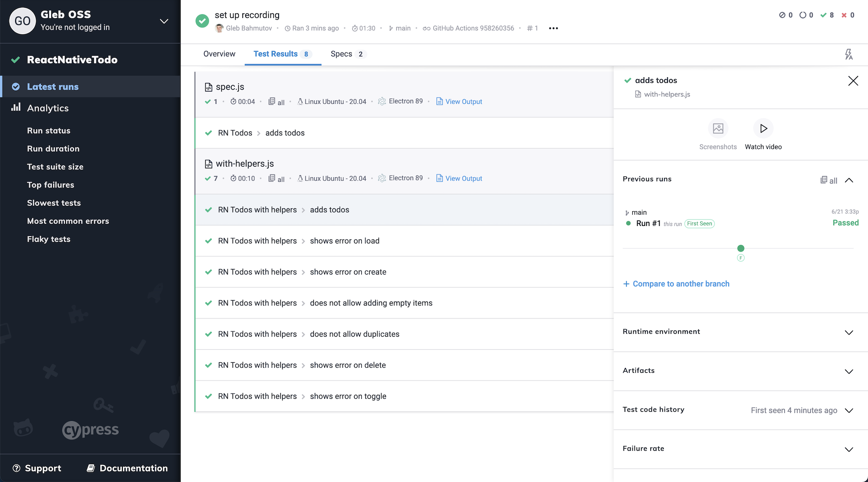Open the ReactNativeTodo project
Viewport: 868px width, 482px height.
72,59
